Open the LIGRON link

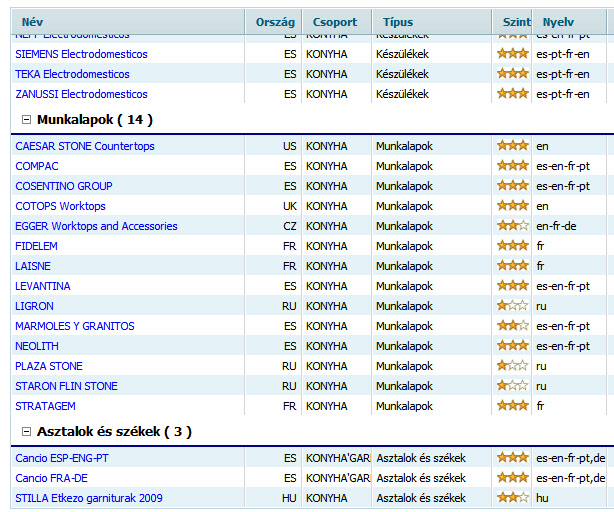pyautogui.click(x=34, y=306)
